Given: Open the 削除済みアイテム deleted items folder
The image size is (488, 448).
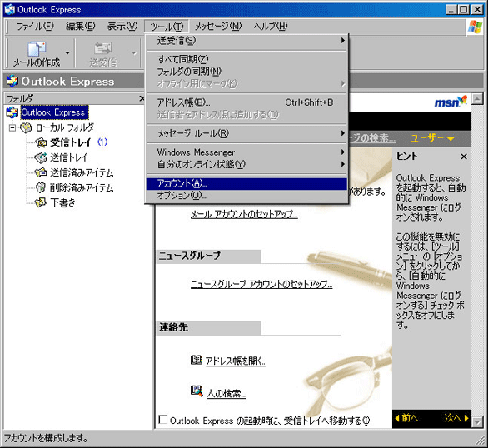Looking at the screenshot, I should coord(74,187).
